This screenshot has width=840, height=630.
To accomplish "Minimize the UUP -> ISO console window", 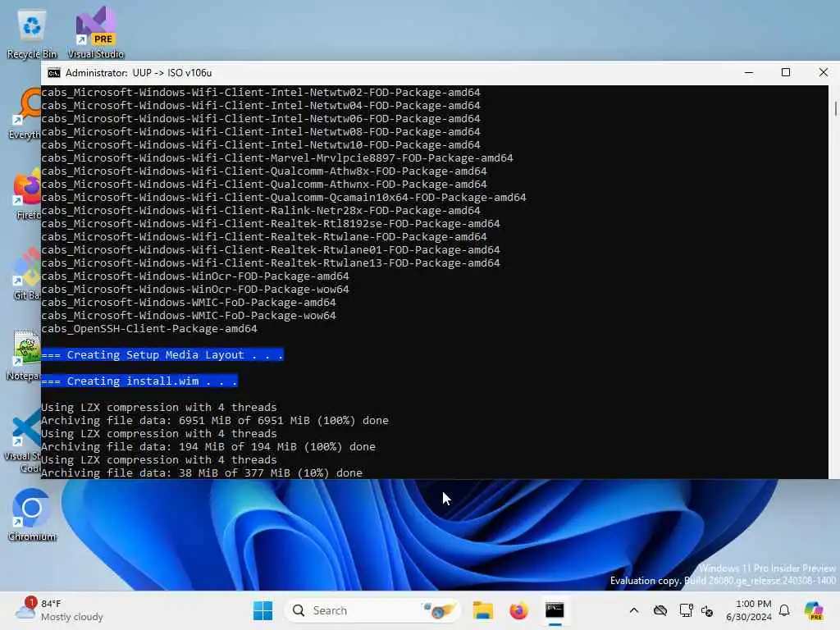I will coord(749,73).
